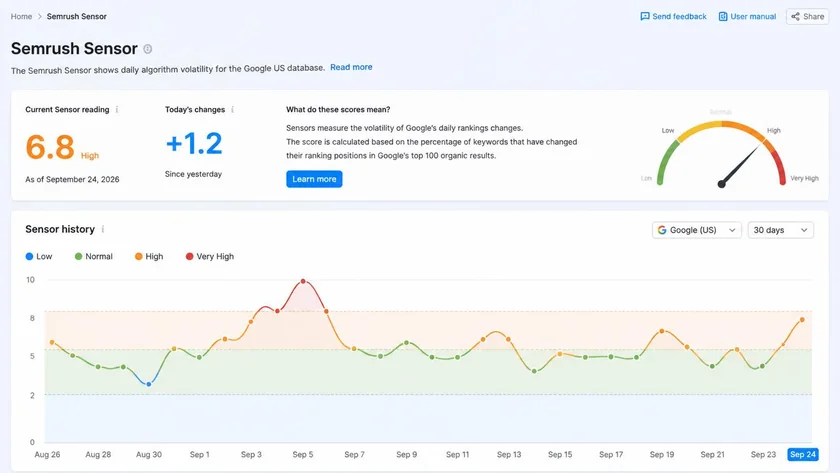Viewport: 840px width, 473px height.
Task: Toggle the Normal legend series
Action: pos(94,257)
